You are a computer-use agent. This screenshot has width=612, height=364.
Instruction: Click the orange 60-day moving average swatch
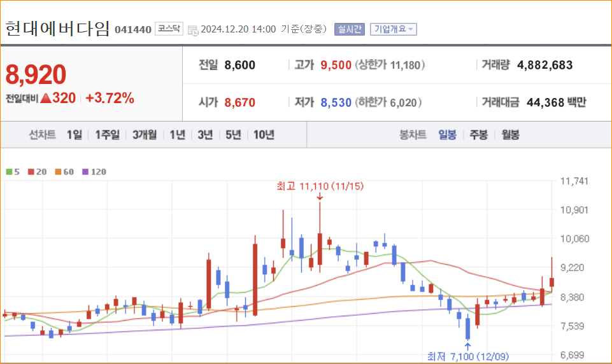click(58, 172)
